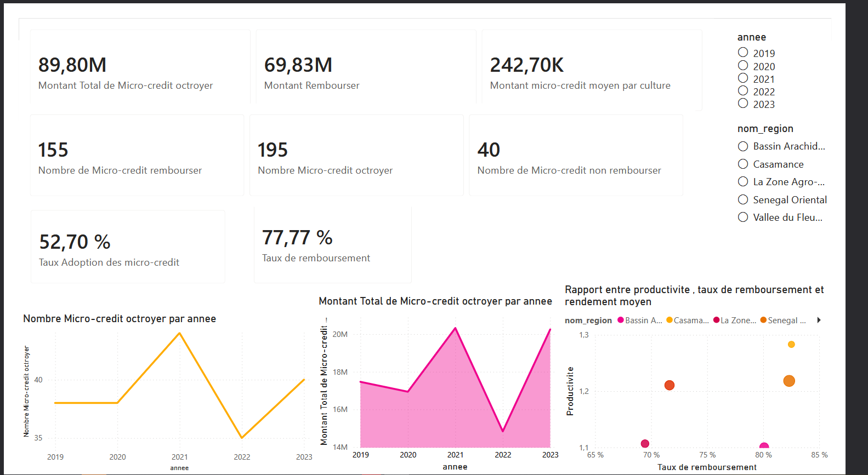Viewport: 868px width, 475px height.
Task: Select the Taux de remboursement card
Action: (333, 244)
